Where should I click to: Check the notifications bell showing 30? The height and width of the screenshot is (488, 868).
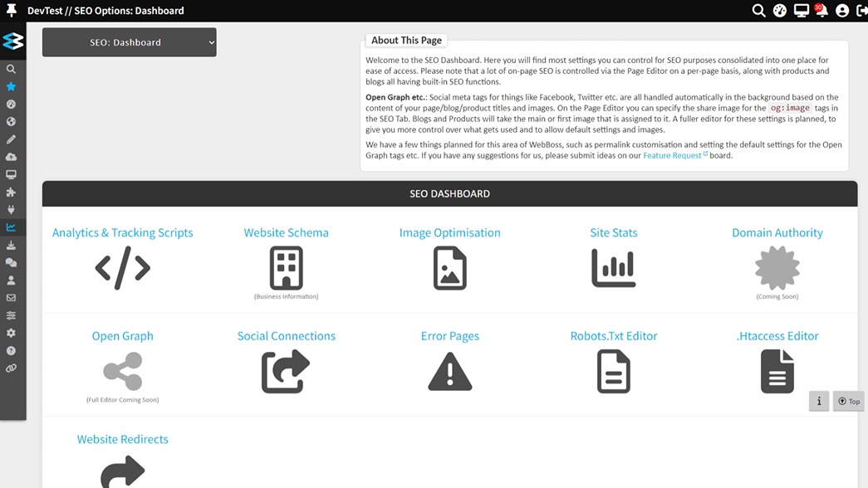pos(821,10)
